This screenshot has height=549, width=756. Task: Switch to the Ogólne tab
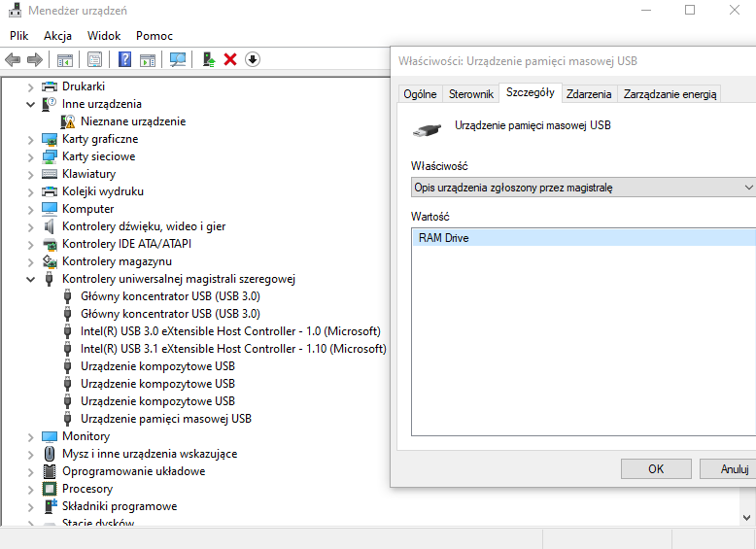420,94
